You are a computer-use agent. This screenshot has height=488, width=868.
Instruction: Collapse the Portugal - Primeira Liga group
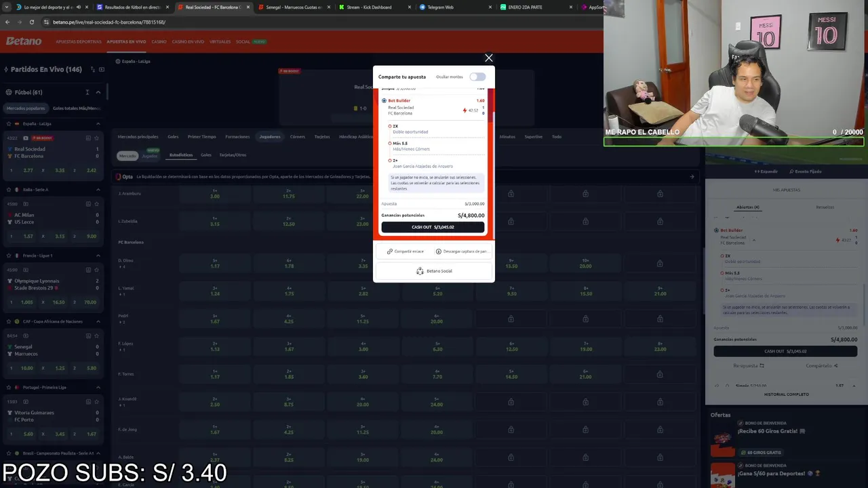(98, 387)
